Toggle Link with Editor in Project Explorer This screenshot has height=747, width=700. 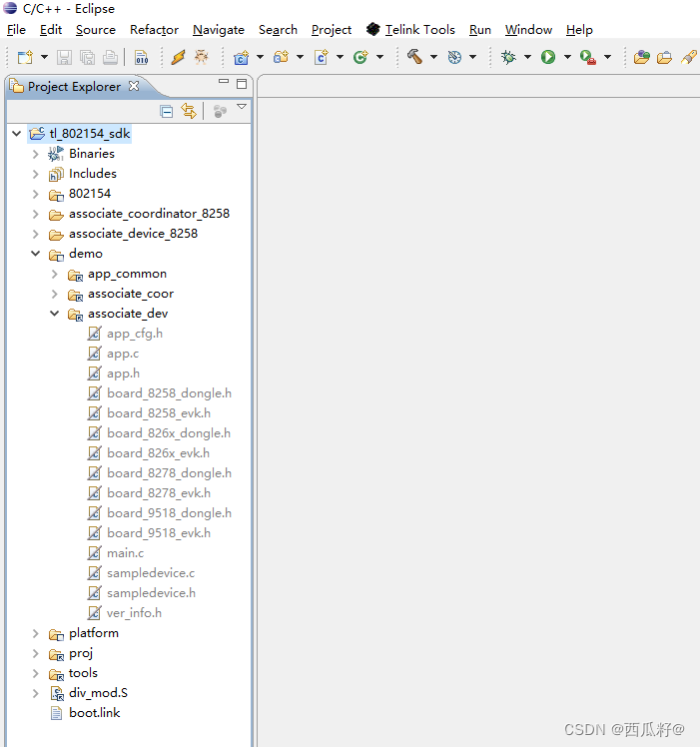point(189,112)
